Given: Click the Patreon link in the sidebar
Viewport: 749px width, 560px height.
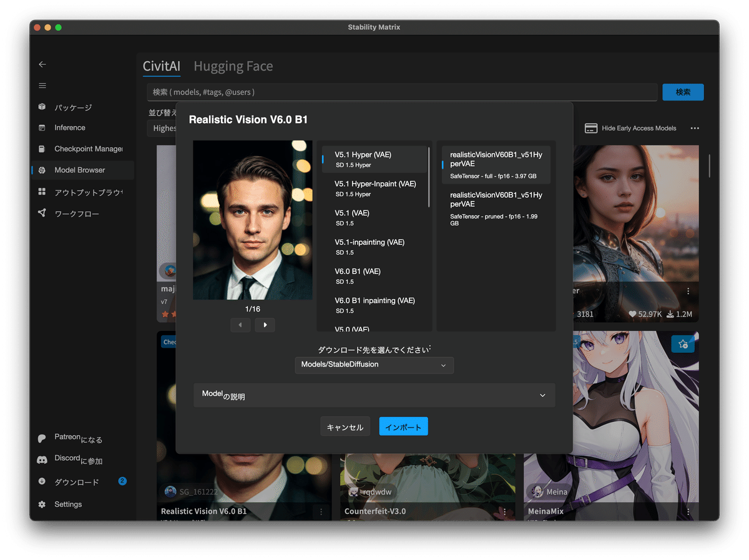Looking at the screenshot, I should coord(82,439).
